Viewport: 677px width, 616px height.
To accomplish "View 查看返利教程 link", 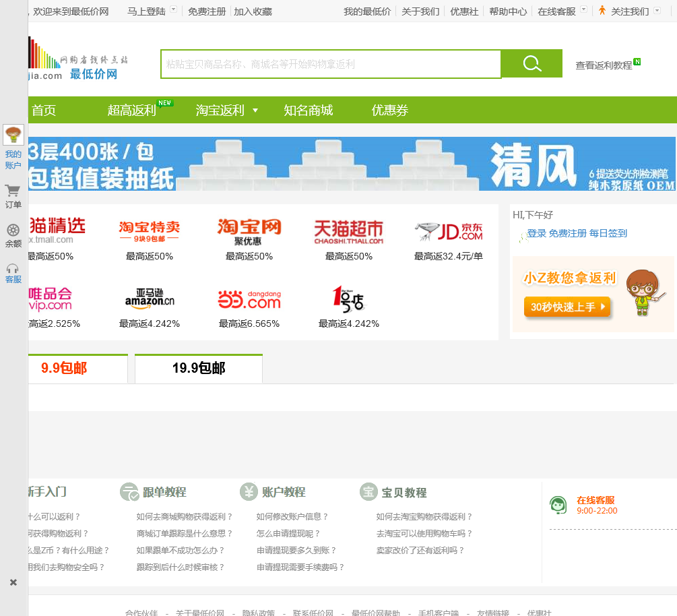I will pyautogui.click(x=604, y=65).
